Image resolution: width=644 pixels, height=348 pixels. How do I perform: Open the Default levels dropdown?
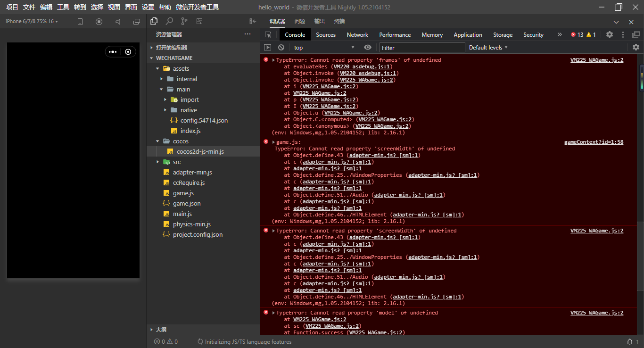488,47
